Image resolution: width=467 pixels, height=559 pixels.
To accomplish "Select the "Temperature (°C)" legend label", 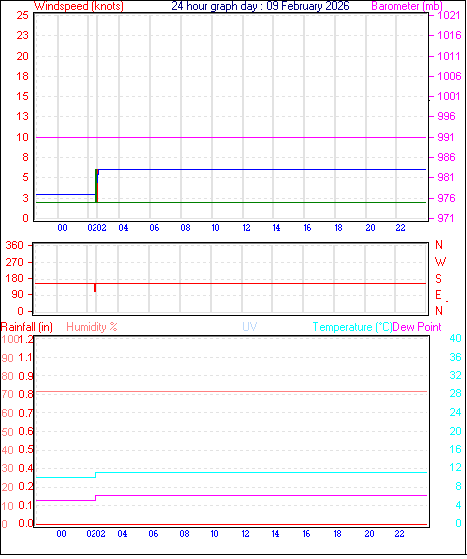I will [352, 327].
